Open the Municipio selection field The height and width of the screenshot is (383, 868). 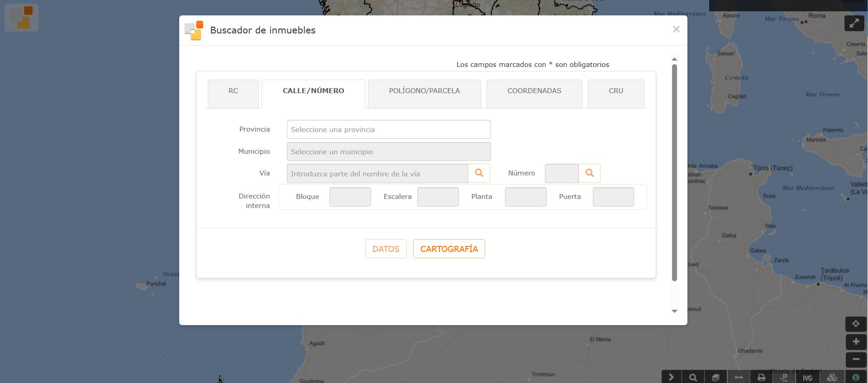[x=389, y=151]
